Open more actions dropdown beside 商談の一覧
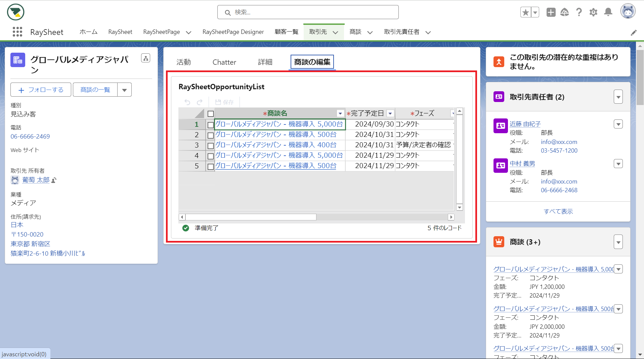644x359 pixels. click(x=125, y=90)
